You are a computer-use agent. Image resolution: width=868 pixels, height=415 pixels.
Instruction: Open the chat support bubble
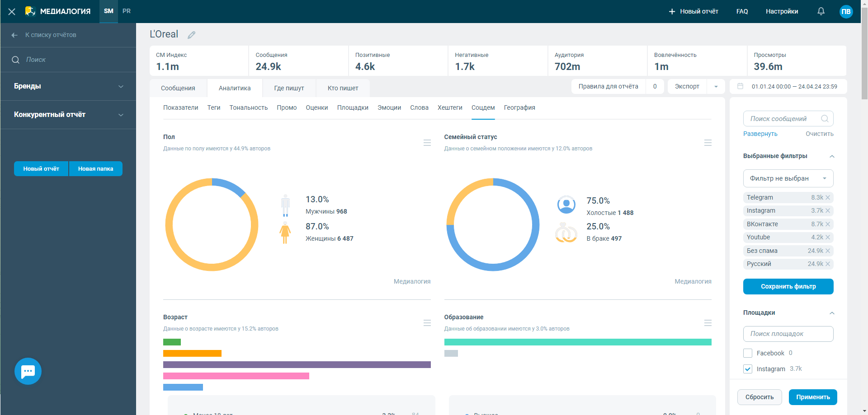[28, 371]
